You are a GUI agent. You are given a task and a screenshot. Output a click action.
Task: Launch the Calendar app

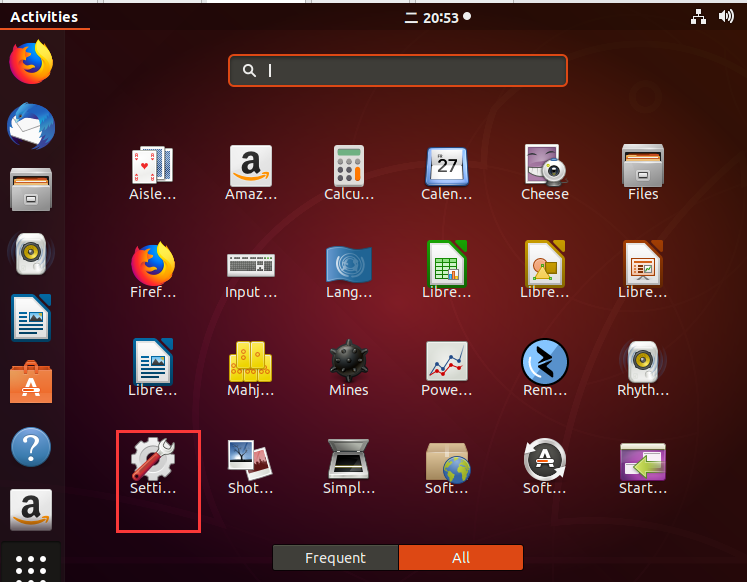447,173
